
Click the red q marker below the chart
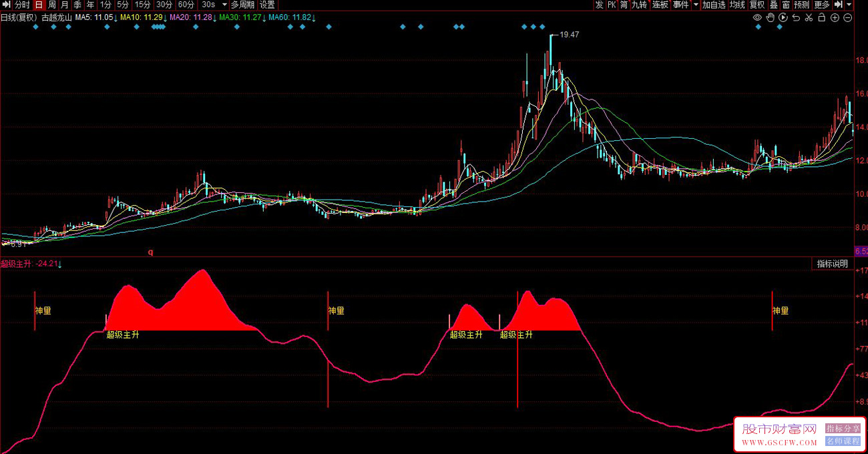click(150, 252)
